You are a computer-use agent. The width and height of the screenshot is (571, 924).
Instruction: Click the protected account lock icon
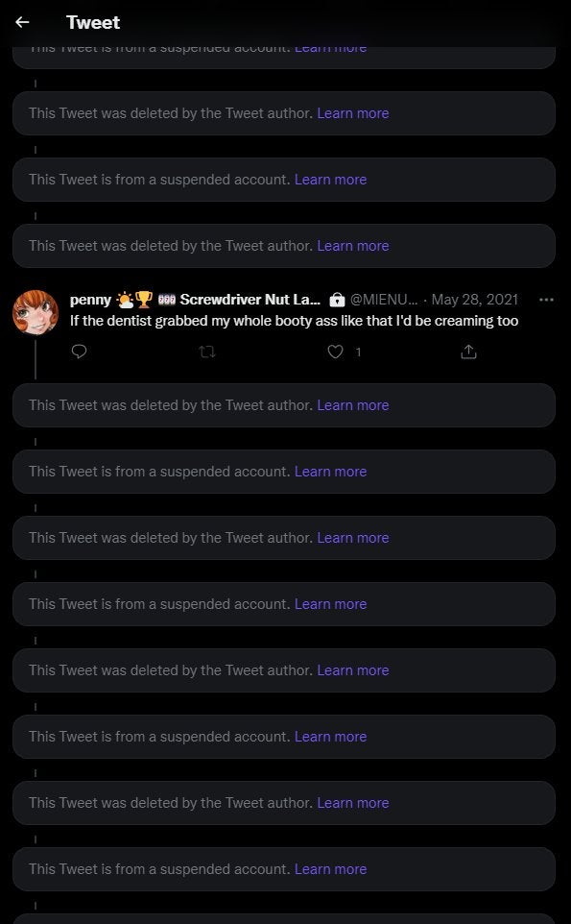tap(338, 300)
